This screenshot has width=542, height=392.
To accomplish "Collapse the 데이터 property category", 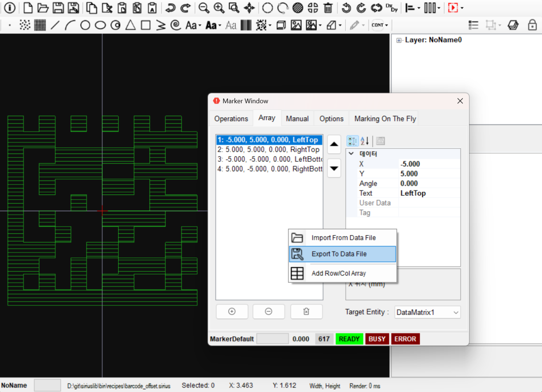I will (351, 154).
